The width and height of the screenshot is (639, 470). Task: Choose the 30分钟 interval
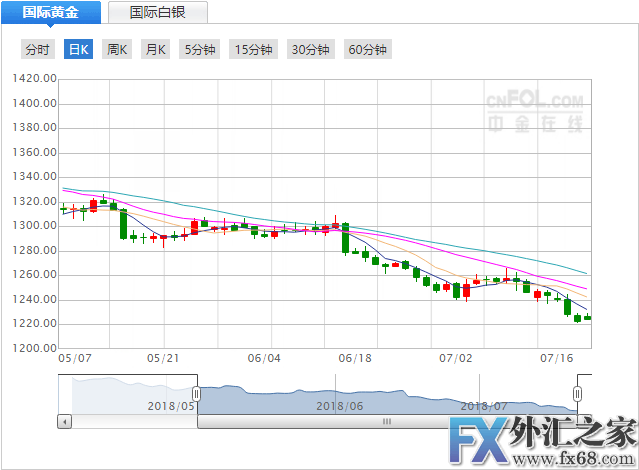click(310, 49)
